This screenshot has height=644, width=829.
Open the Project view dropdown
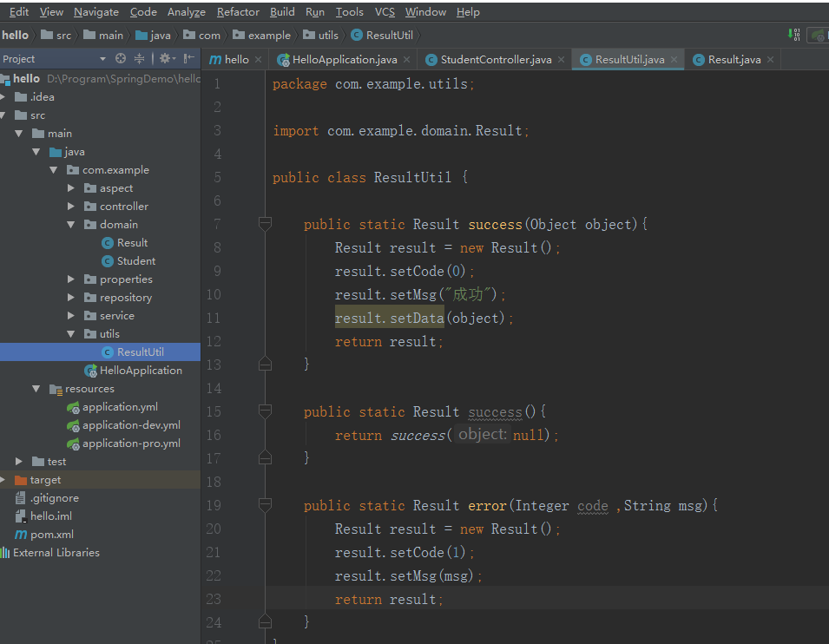click(x=102, y=59)
